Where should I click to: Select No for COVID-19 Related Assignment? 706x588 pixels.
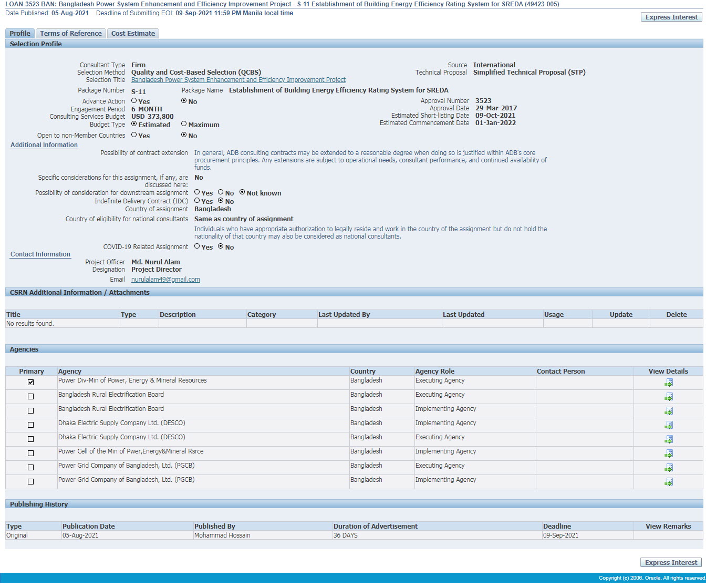[x=221, y=246]
